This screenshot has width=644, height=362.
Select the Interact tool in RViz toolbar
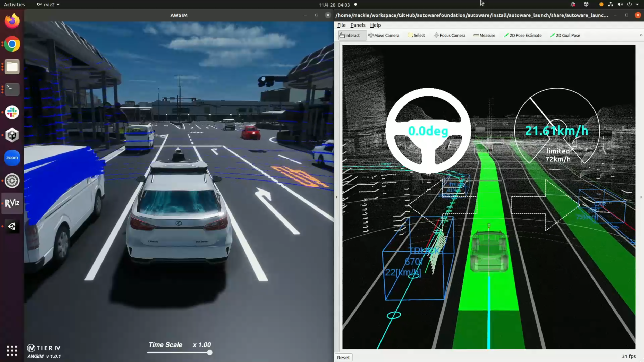point(350,35)
